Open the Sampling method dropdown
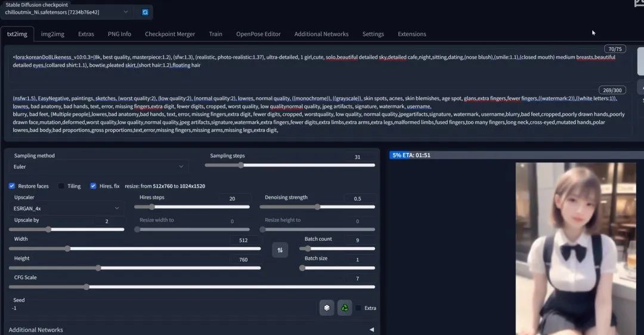Screen dimensions: 644x335 tap(98, 167)
